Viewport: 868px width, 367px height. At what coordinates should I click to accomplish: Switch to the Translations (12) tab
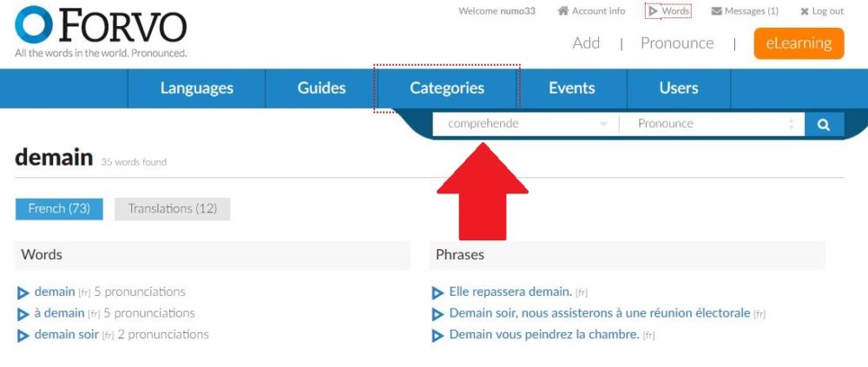pos(172,209)
